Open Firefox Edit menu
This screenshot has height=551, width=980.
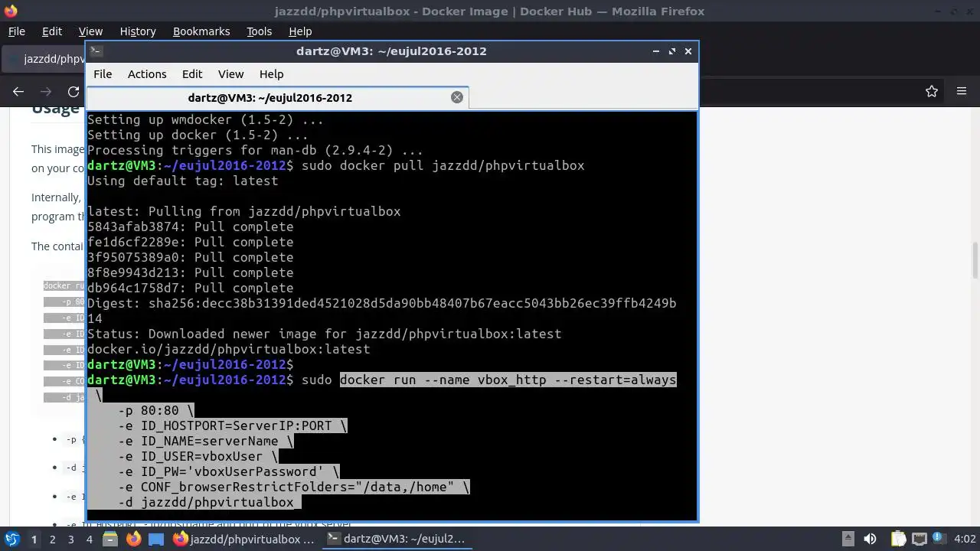[52, 31]
